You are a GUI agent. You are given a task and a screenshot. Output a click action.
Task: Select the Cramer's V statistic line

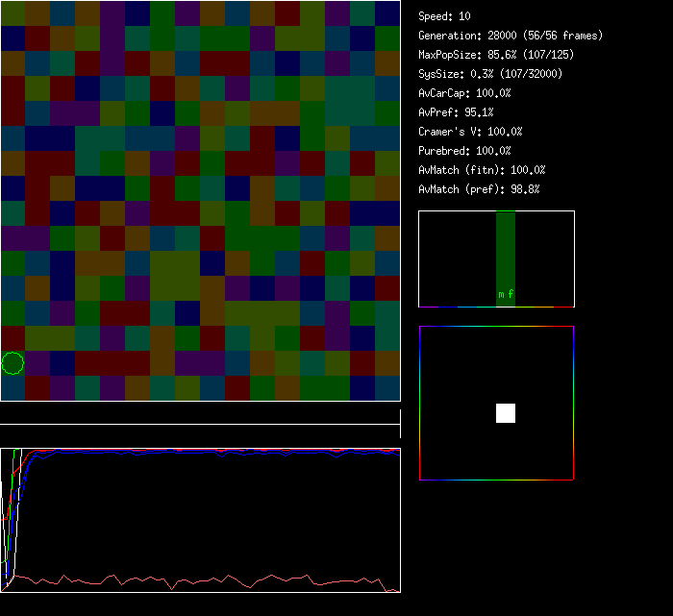pyautogui.click(x=470, y=132)
